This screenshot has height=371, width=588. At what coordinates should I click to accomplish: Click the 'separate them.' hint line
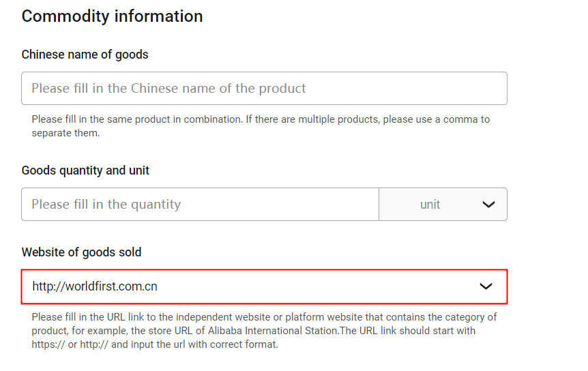(x=65, y=133)
